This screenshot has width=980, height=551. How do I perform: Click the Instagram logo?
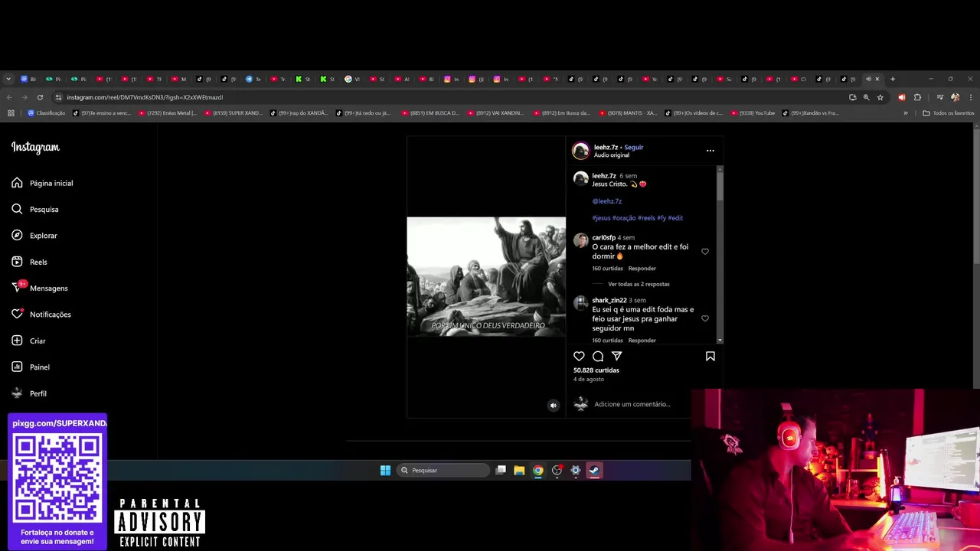coord(35,147)
